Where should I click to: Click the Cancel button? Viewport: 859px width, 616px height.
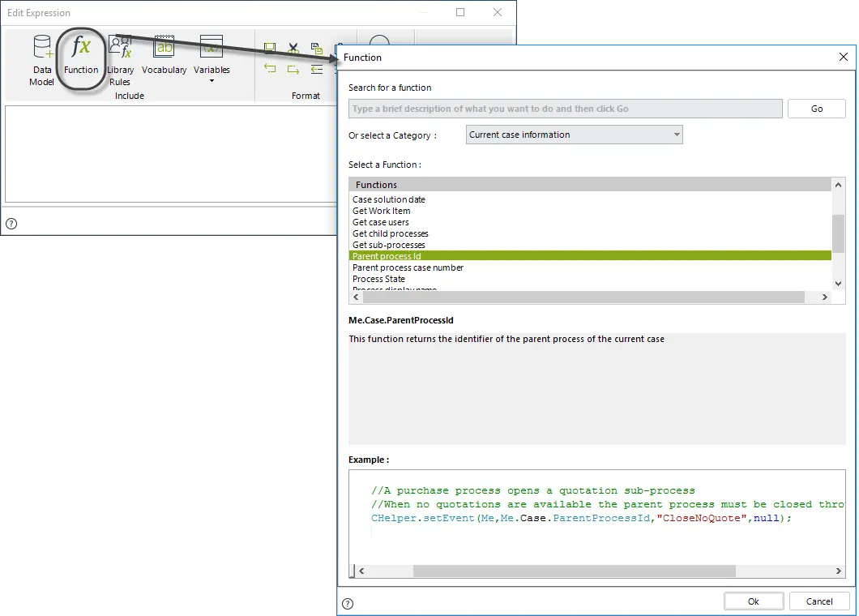(819, 601)
